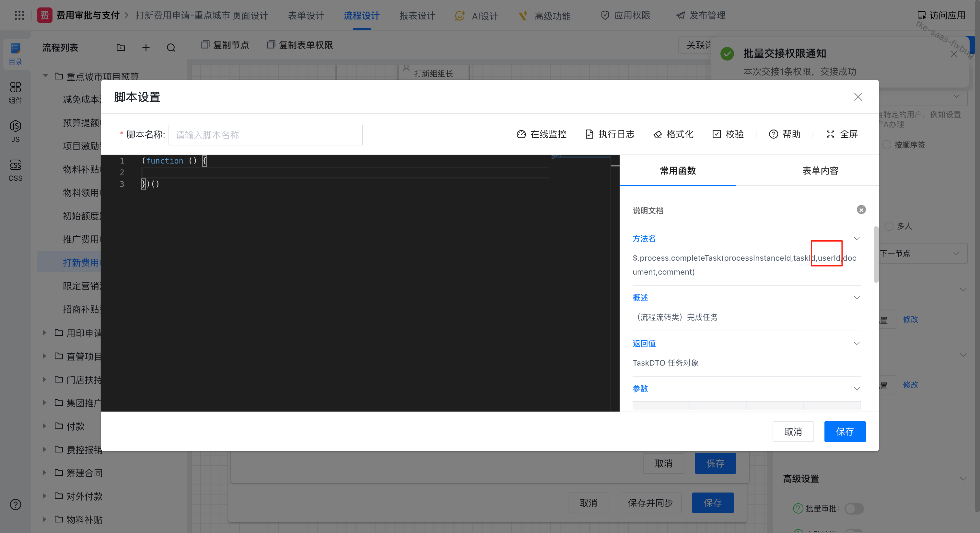Screen dimensions: 980x533
Task: Select the 流程设计 tab
Action: (x=362, y=16)
